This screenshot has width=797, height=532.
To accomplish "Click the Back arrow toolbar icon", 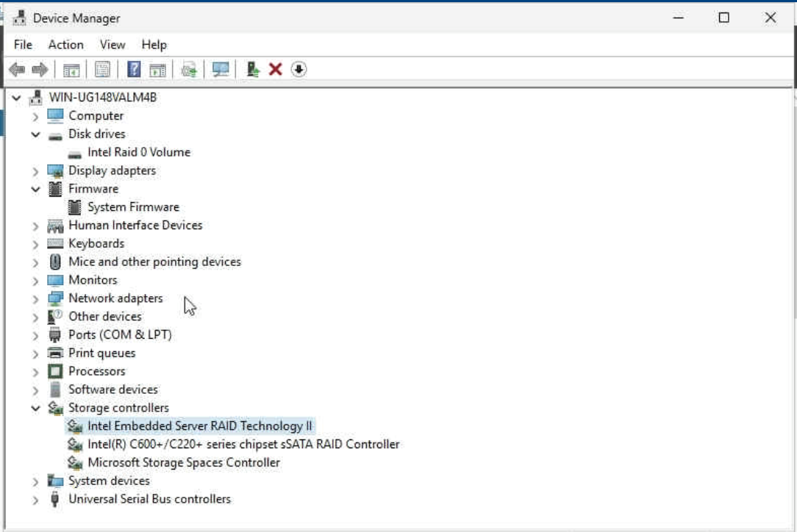I will (x=18, y=69).
